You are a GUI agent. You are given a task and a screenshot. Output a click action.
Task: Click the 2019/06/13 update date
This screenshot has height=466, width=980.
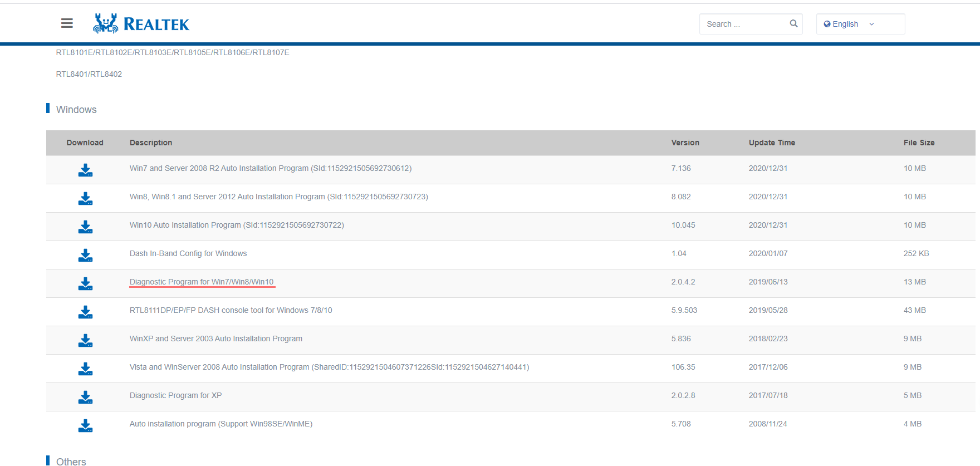pos(768,282)
